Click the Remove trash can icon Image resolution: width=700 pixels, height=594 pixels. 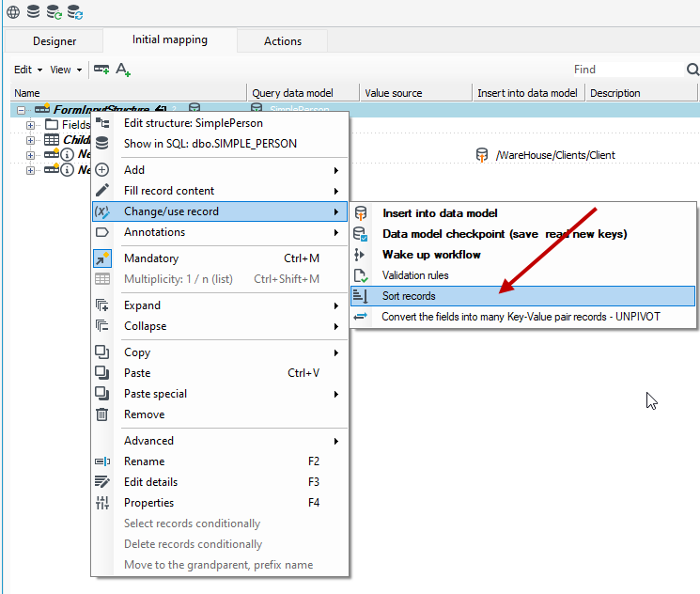pos(101,414)
